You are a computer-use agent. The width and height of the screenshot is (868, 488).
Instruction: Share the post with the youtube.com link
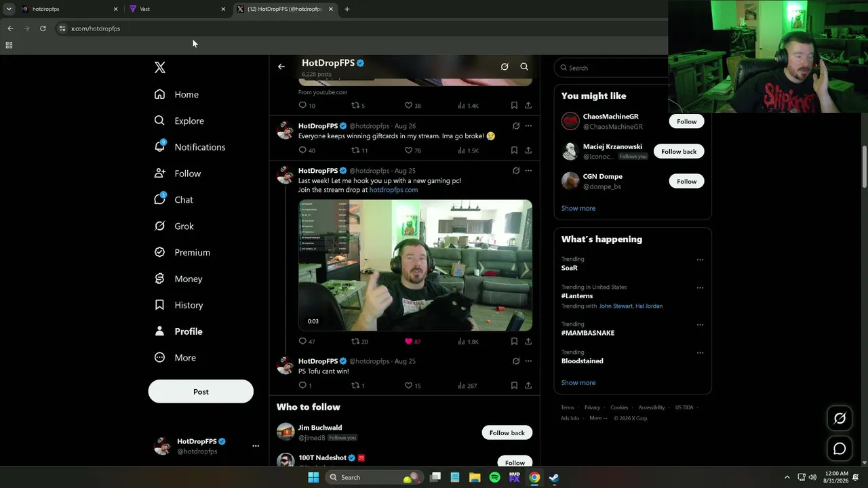pyautogui.click(x=528, y=106)
